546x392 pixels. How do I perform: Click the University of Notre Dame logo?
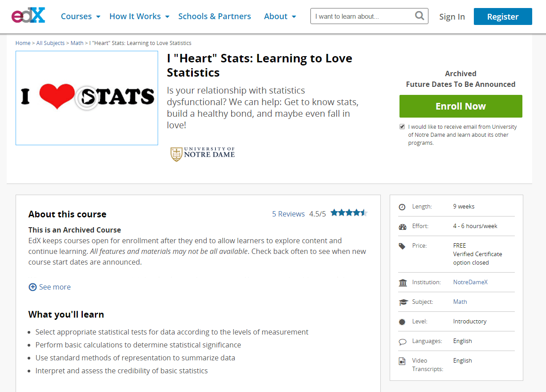(203, 154)
